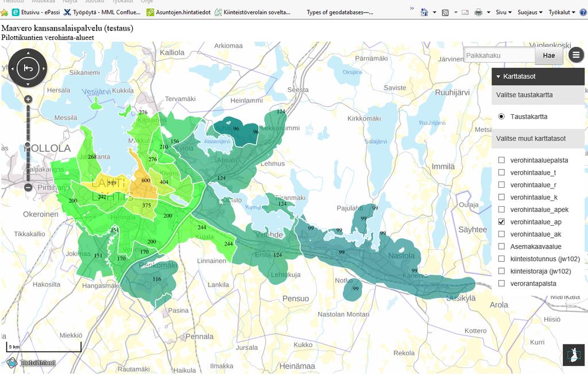Open the Sivu dropdown menu

(x=503, y=13)
